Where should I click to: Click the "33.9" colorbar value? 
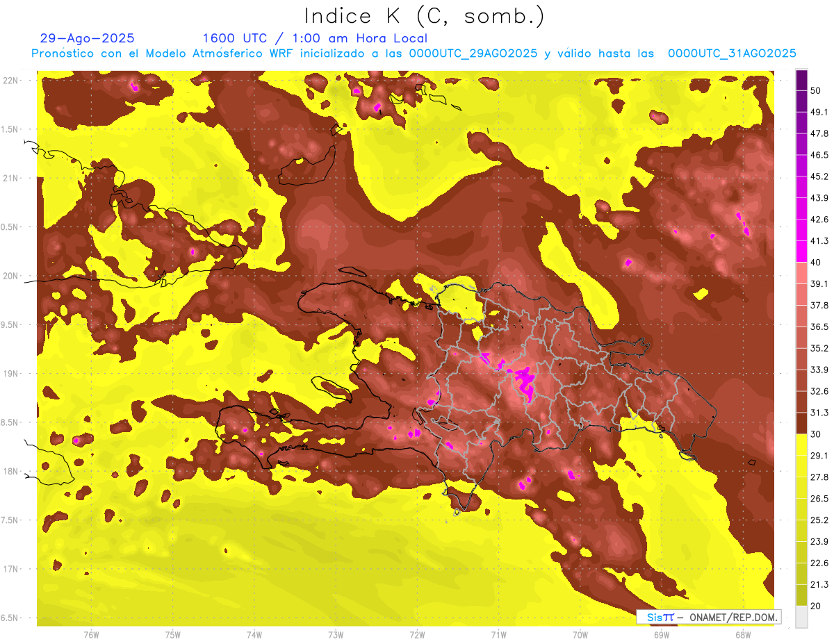pos(819,370)
